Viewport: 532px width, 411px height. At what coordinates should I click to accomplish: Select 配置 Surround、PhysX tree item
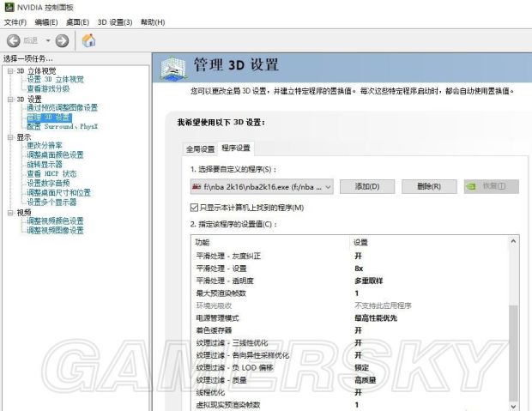62,127
